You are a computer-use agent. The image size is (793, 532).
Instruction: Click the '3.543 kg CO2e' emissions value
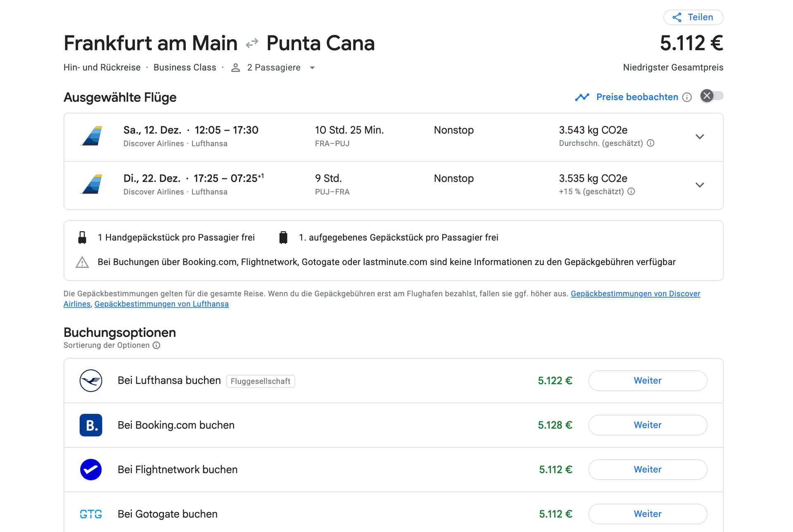click(593, 130)
